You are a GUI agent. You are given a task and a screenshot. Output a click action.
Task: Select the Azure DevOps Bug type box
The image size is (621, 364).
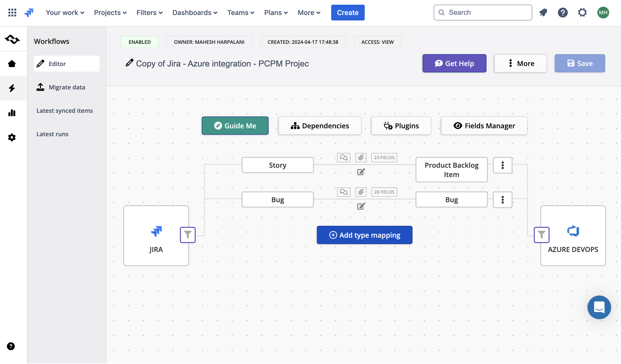tap(451, 200)
